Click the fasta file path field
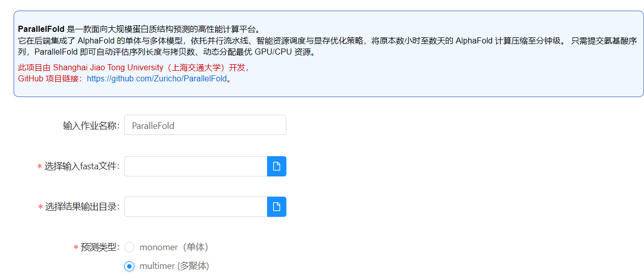Viewport: 644px width, 280px height. [195, 166]
